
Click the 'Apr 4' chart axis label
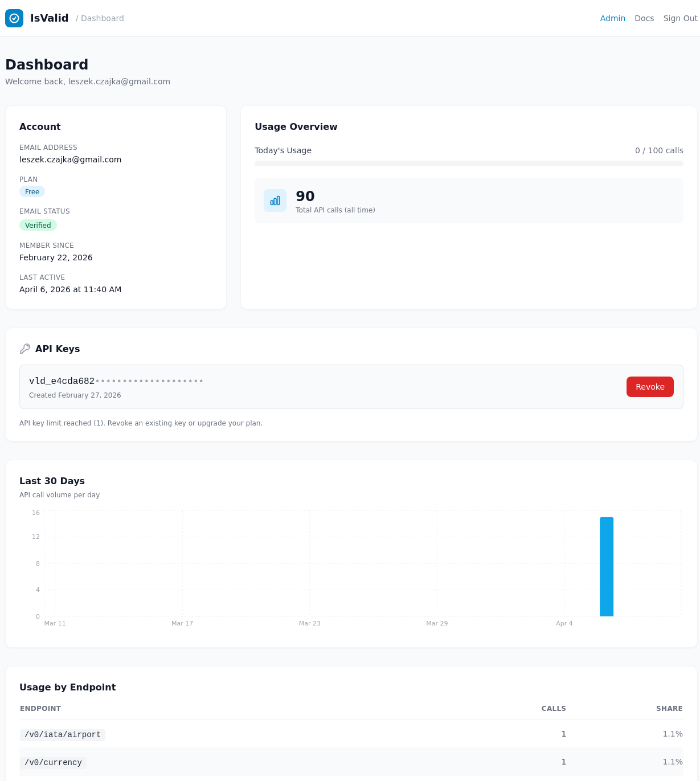[x=564, y=623]
